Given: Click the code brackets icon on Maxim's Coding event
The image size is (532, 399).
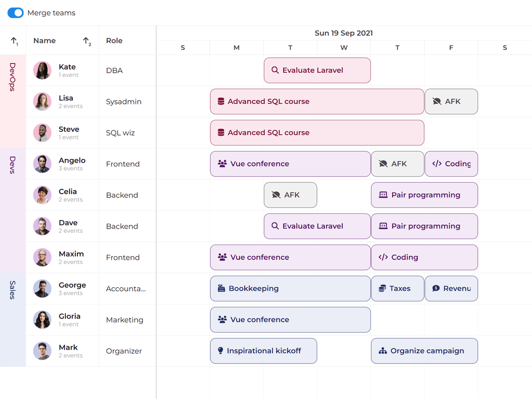Looking at the screenshot, I should click(x=383, y=257).
